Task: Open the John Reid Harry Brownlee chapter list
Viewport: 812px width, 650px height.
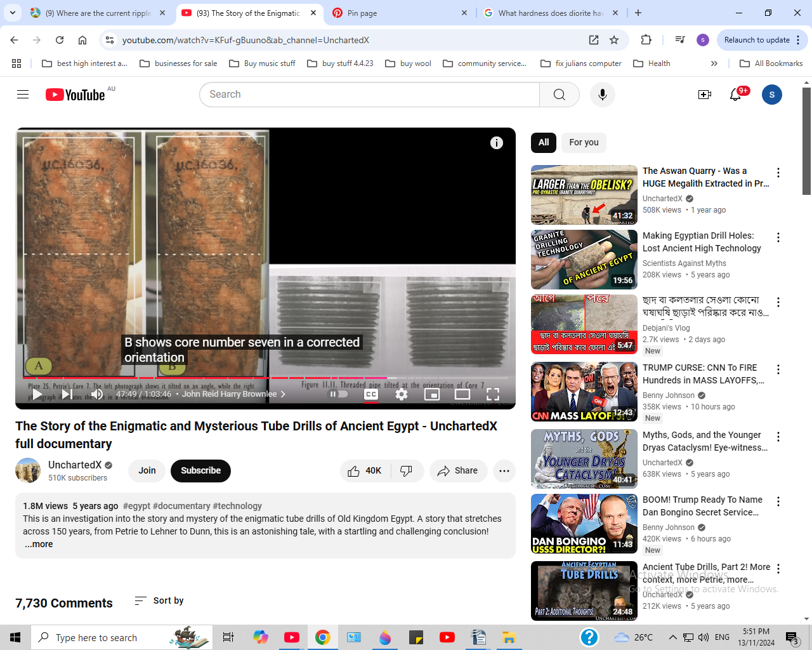Action: pos(233,394)
